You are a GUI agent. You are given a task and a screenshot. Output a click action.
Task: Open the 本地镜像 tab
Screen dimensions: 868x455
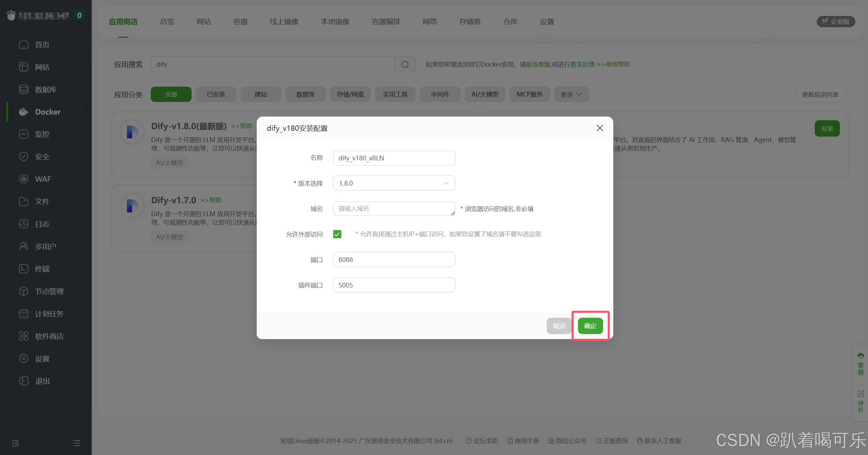[335, 22]
